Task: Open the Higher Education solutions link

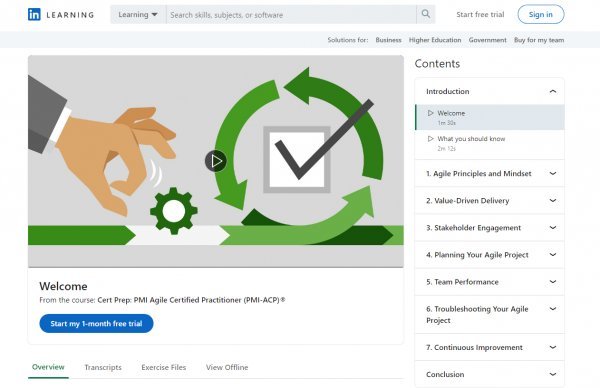Action: (x=435, y=40)
